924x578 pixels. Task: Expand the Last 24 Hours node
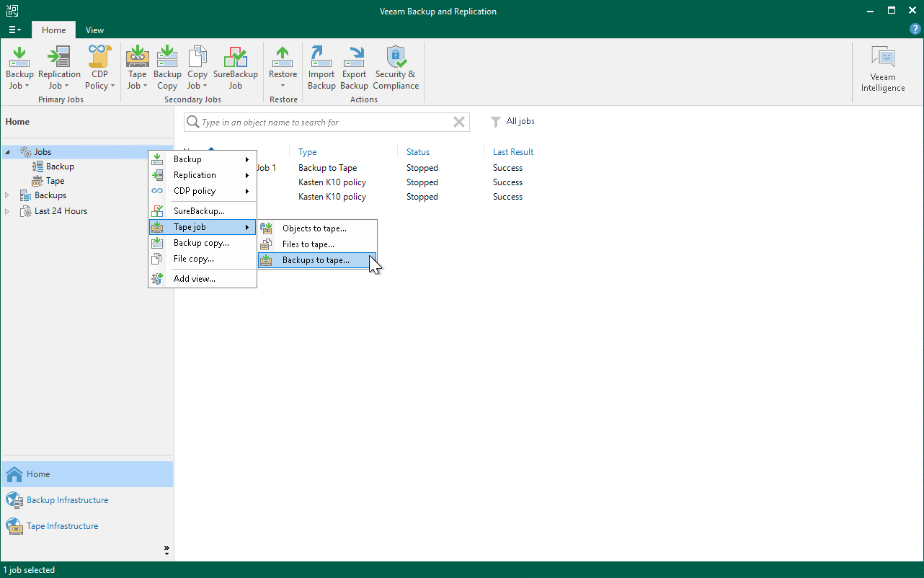point(8,211)
